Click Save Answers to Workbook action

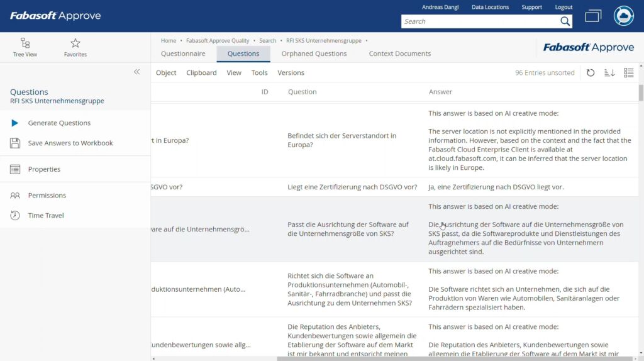tap(70, 143)
